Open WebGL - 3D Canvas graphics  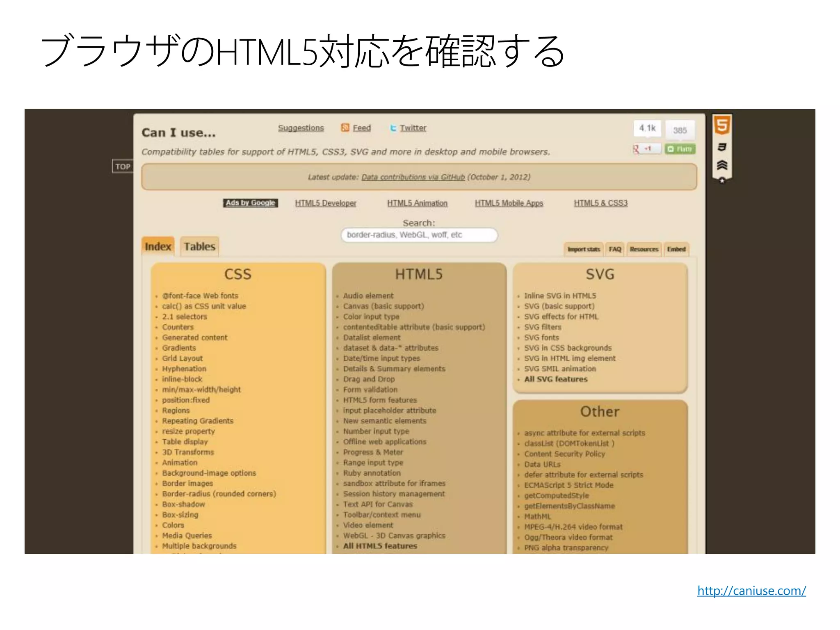394,536
